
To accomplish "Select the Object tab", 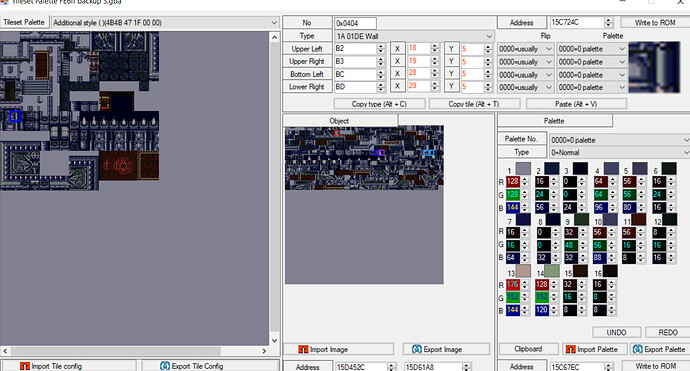I will (x=340, y=121).
